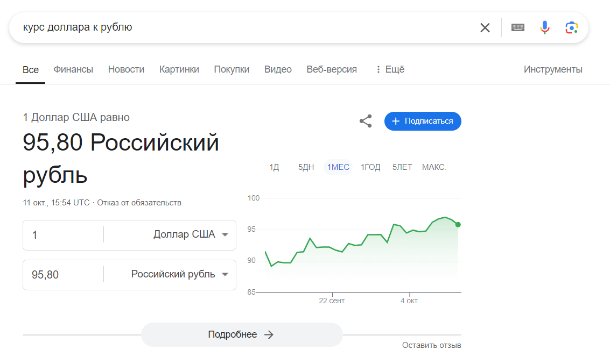Open the Инструменты search tools
The width and height of the screenshot is (610, 364).
pyautogui.click(x=553, y=69)
